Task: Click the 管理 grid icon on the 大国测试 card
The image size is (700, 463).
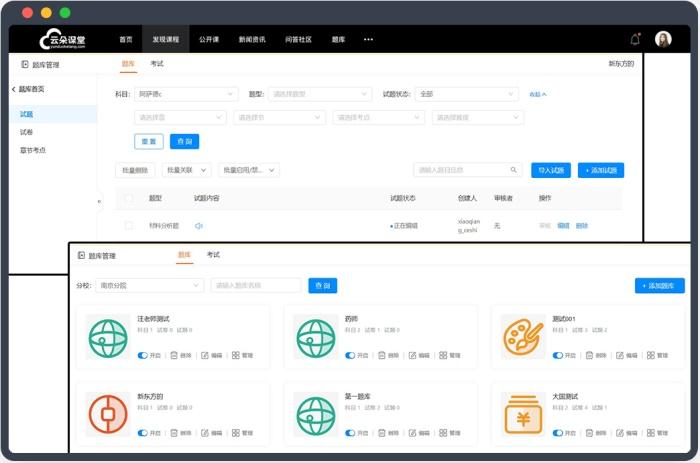Action: [x=650, y=433]
